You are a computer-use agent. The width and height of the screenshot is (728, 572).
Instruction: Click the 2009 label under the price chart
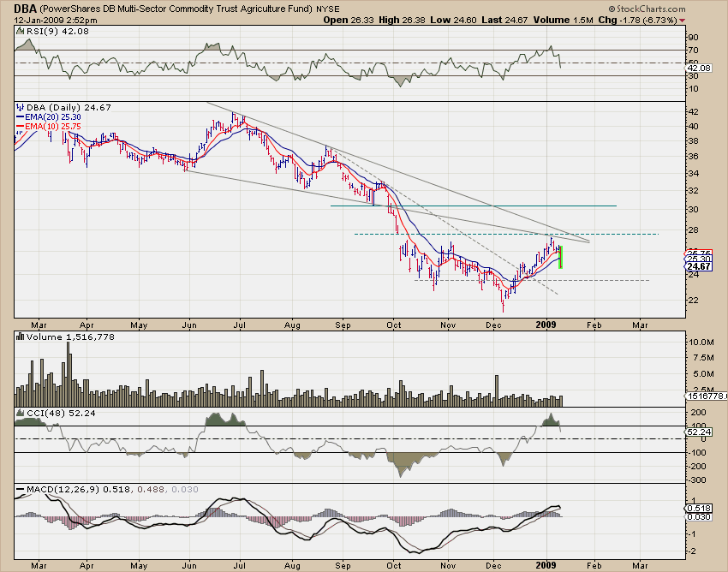(546, 325)
